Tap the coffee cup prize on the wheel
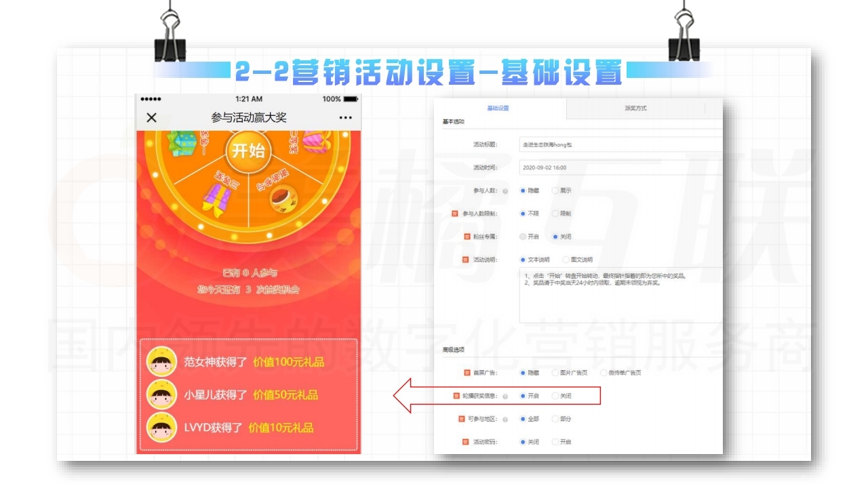This screenshot has width=868, height=488. (x=282, y=198)
